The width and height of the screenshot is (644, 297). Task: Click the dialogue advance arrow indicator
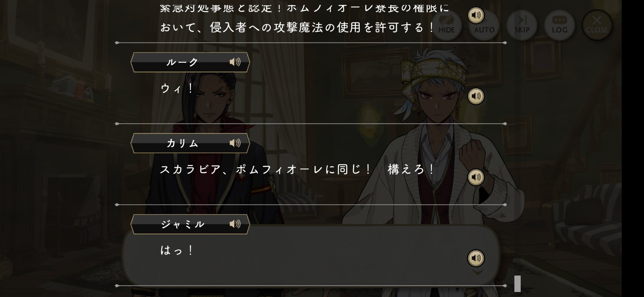(x=478, y=273)
